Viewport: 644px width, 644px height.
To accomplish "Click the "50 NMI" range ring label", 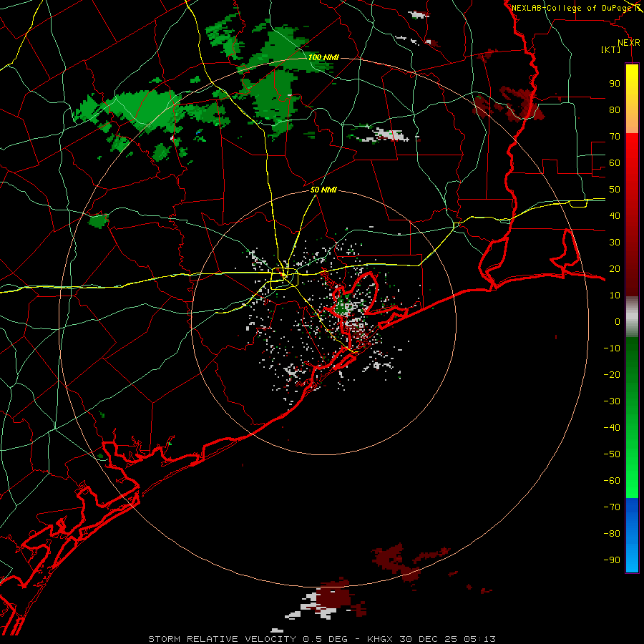I will (x=323, y=190).
